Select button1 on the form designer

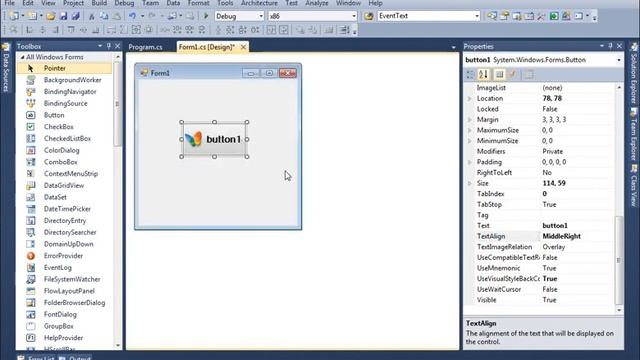(x=214, y=139)
